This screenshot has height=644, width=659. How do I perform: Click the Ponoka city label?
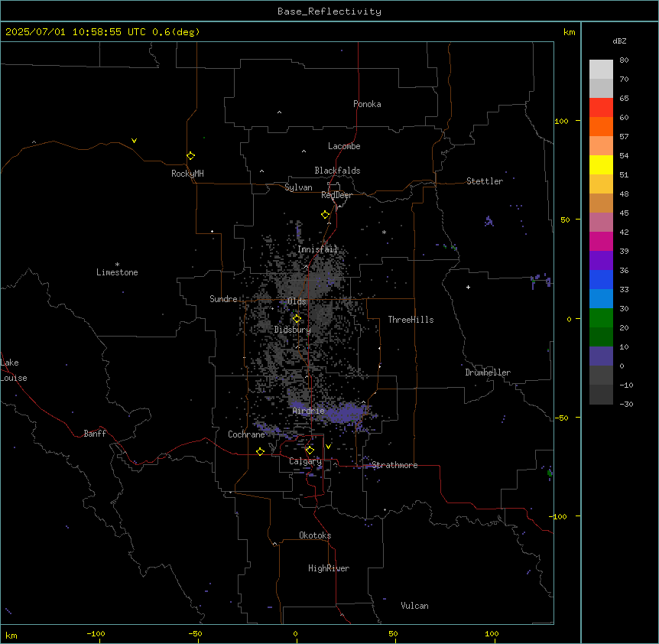point(367,104)
